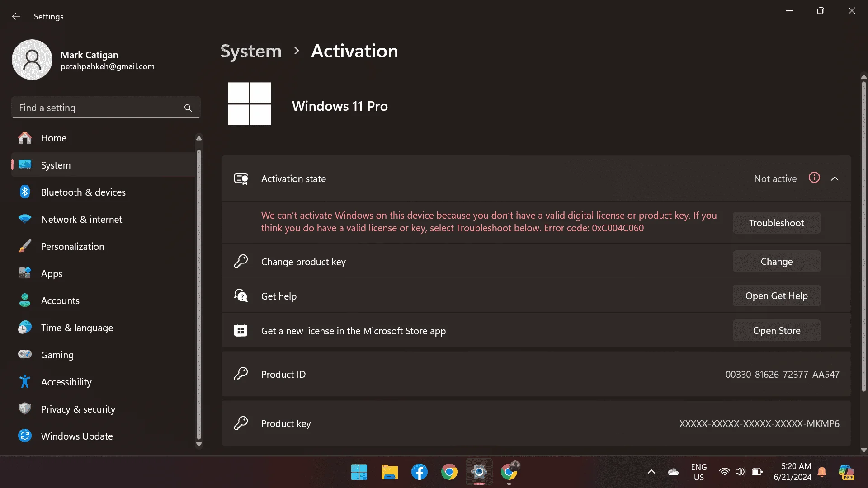Click System in the breadcrumb
The height and width of the screenshot is (488, 868).
click(251, 51)
